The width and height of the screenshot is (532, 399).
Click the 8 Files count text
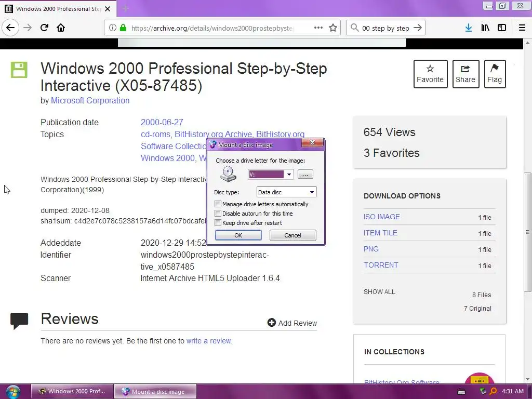tap(482, 295)
